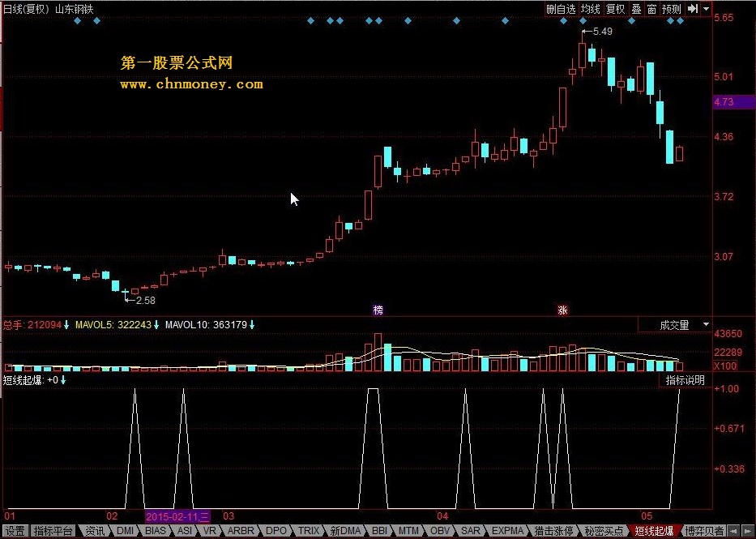Click the 预测 forecast button

coord(672,9)
